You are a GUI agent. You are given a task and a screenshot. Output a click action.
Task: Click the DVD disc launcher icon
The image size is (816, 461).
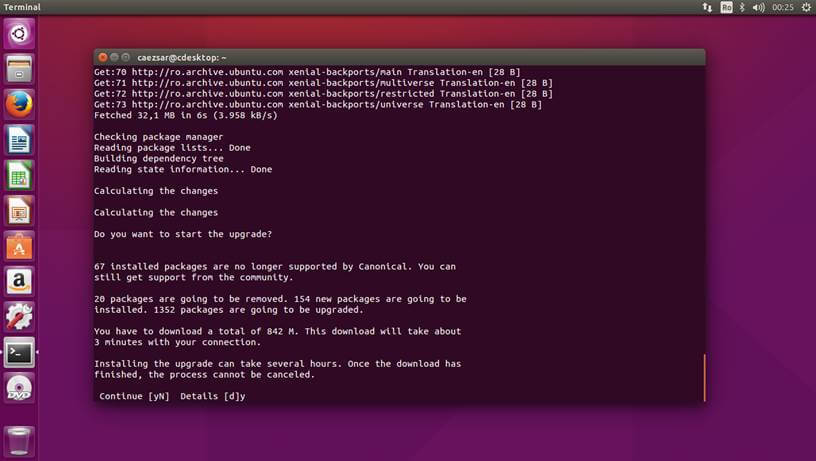pyautogui.click(x=19, y=388)
